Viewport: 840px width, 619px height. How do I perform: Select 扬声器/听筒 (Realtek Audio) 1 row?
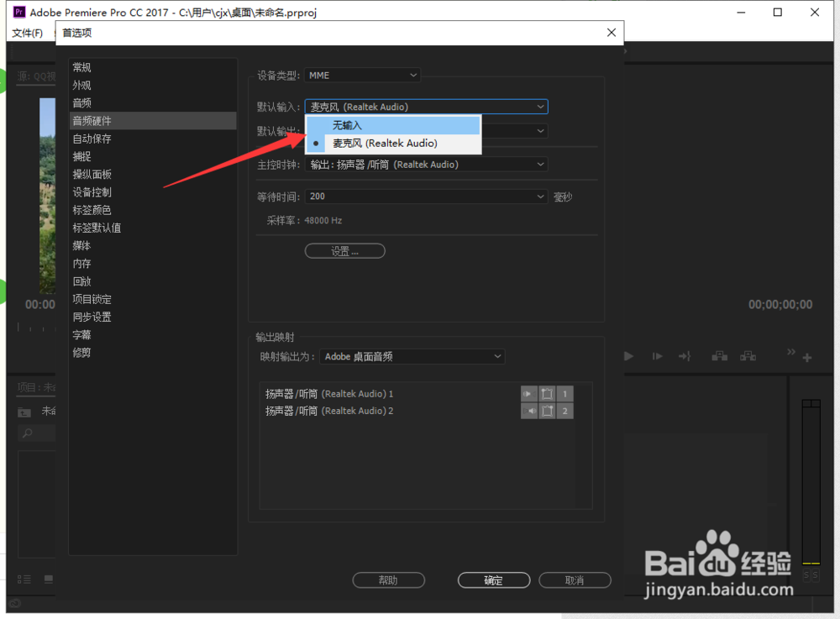[x=419, y=394]
